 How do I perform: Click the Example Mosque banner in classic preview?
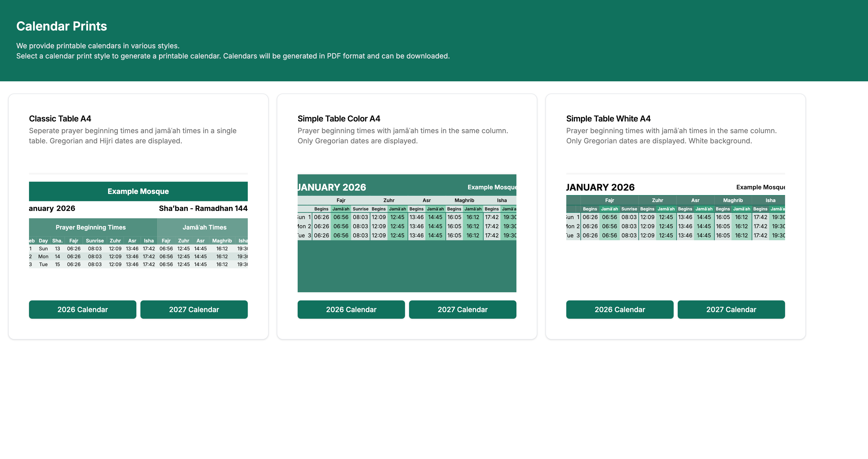tap(138, 191)
